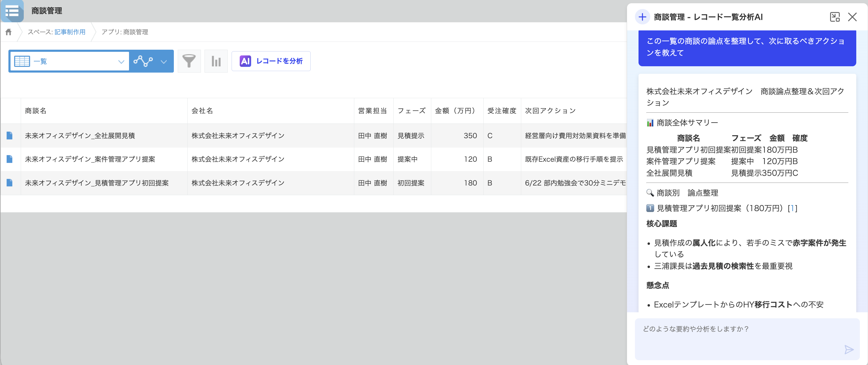868x365 pixels.
Task: Click the amount value 180 in table
Action: click(470, 183)
